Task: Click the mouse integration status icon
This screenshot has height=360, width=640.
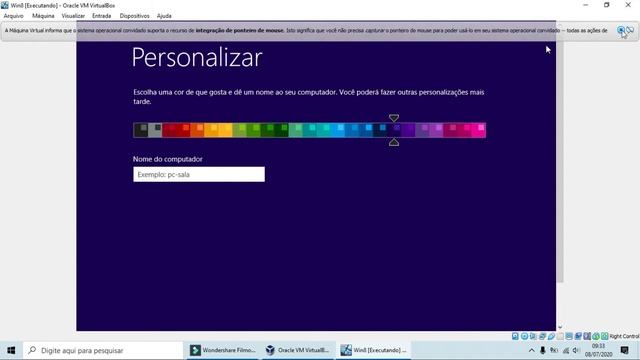Action: [x=596, y=336]
